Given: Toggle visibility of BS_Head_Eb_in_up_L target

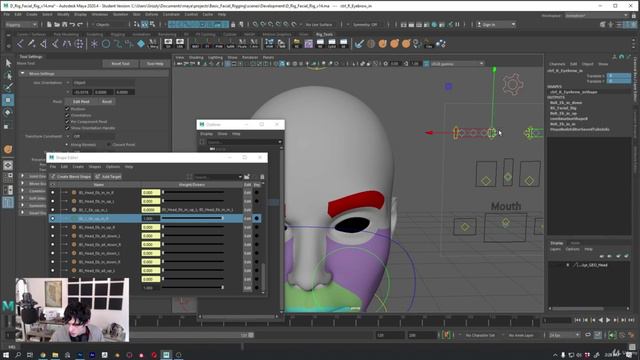Looking at the screenshot, I should coord(53,201).
